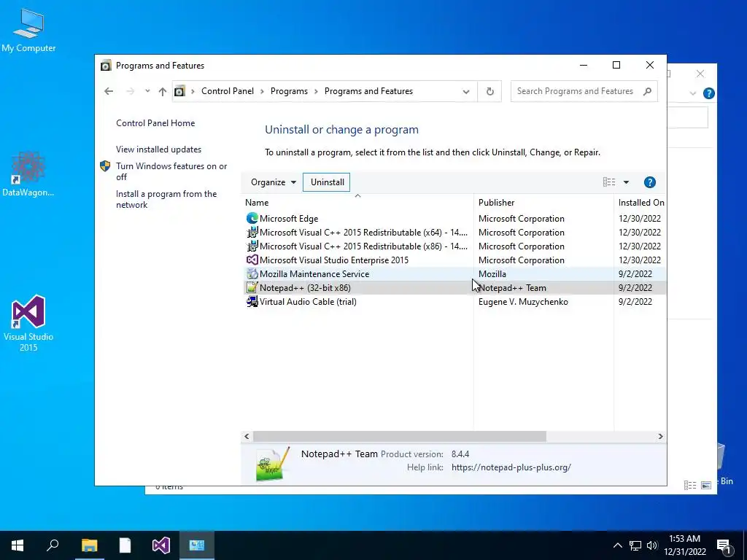Click large icons view in background window
747x560 pixels.
[706, 485]
